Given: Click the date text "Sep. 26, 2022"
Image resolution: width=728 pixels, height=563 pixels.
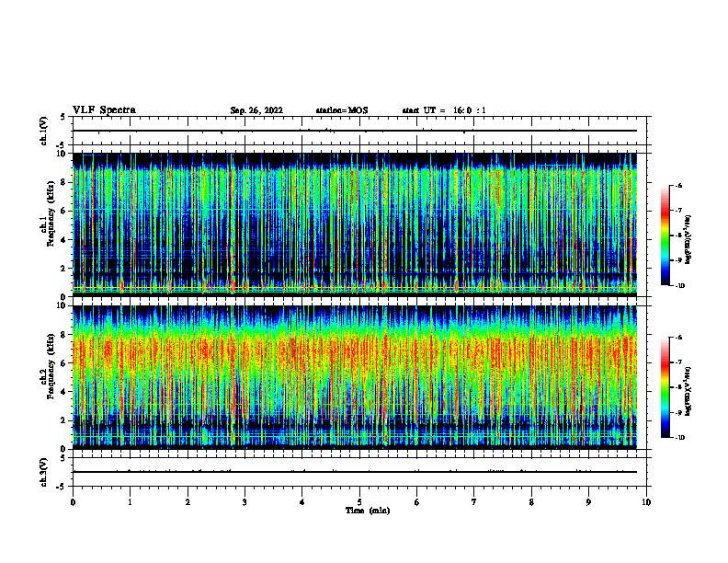Looking at the screenshot, I should pos(256,110).
